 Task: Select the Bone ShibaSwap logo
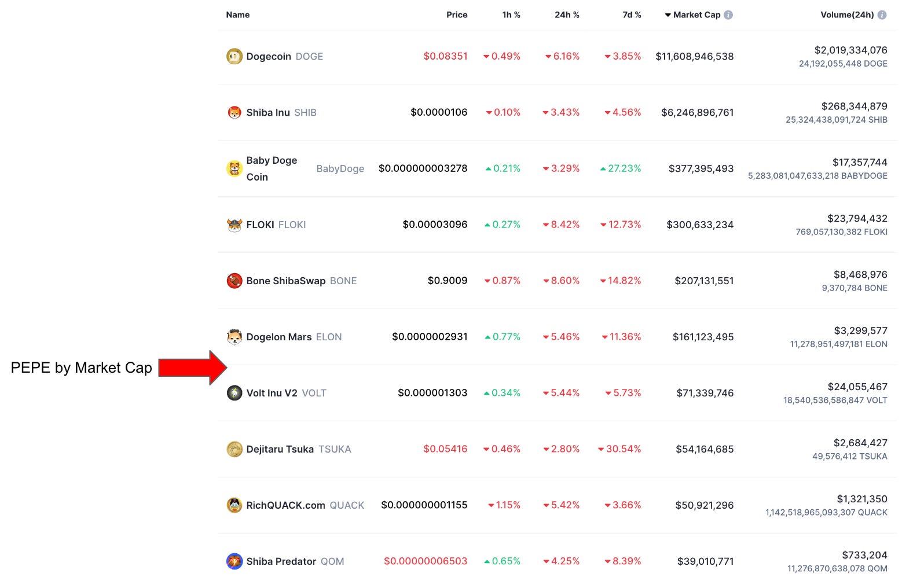234,281
